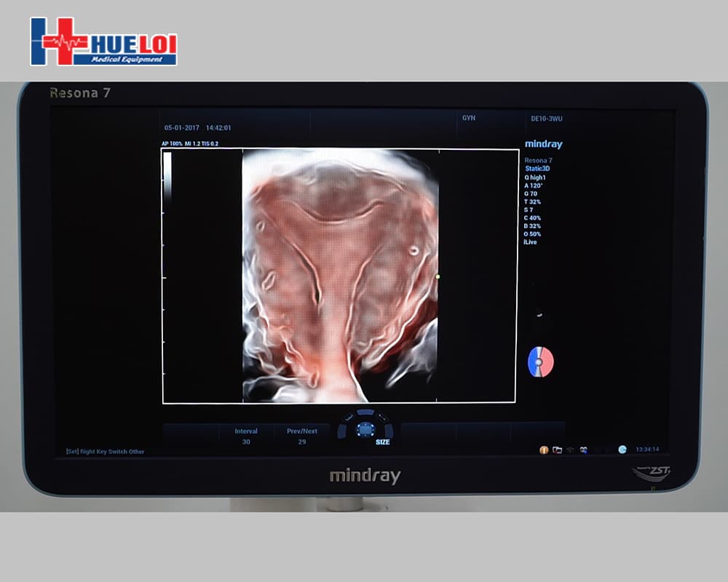Screen dimensions: 728x582
Task: Click the GYN exam mode label
Action: tap(469, 118)
